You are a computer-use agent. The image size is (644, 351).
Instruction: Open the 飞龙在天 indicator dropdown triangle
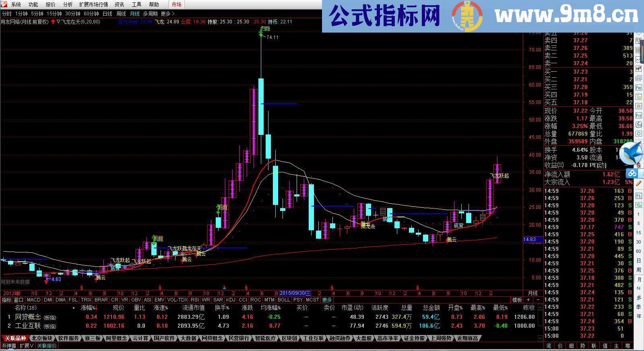coord(59,22)
